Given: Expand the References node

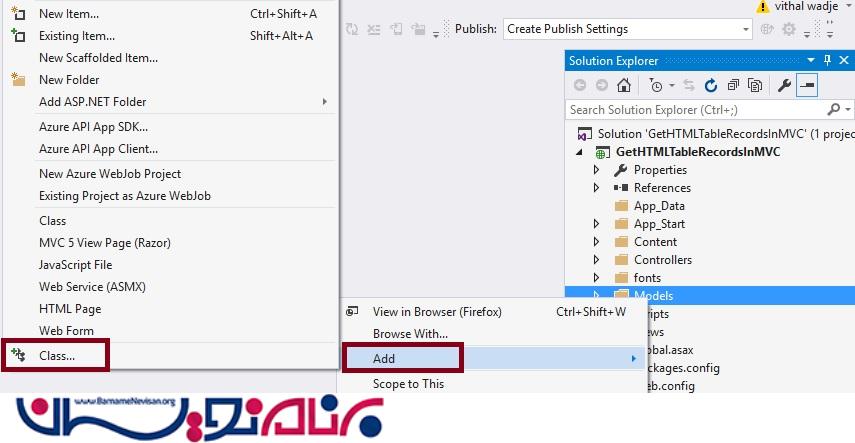Looking at the screenshot, I should click(x=597, y=188).
